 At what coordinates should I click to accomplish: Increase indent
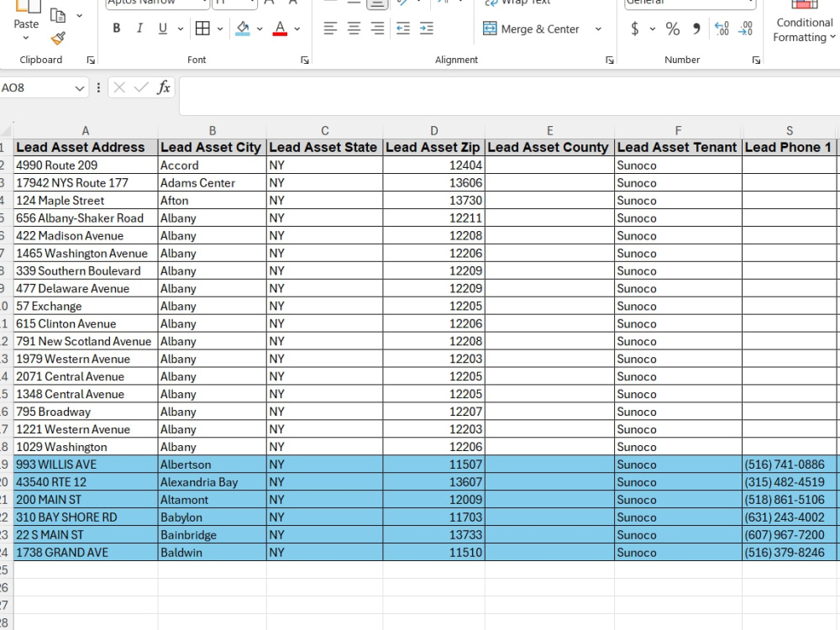pyautogui.click(x=427, y=29)
